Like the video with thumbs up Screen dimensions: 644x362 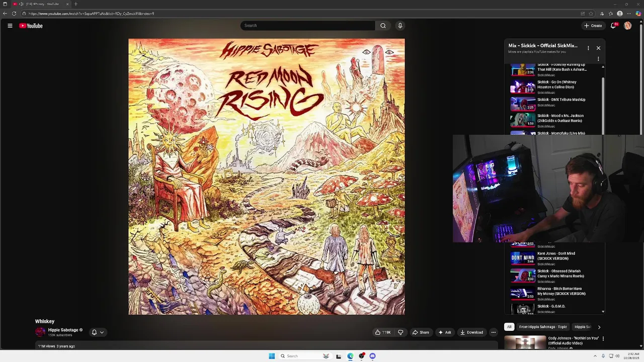383,332
